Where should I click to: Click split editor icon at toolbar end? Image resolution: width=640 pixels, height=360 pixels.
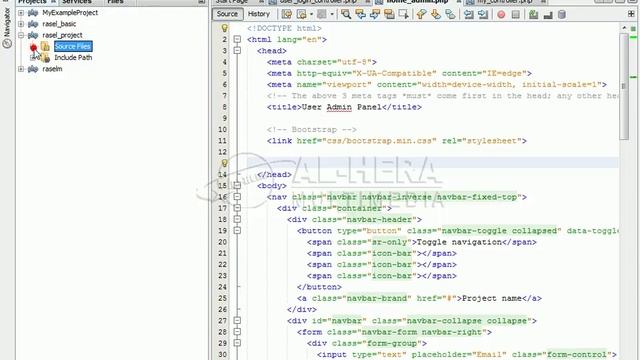[631, 14]
